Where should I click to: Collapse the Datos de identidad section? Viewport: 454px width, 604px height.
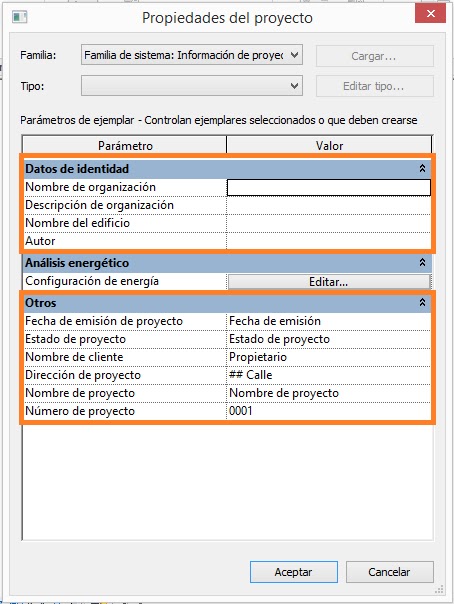point(422,168)
